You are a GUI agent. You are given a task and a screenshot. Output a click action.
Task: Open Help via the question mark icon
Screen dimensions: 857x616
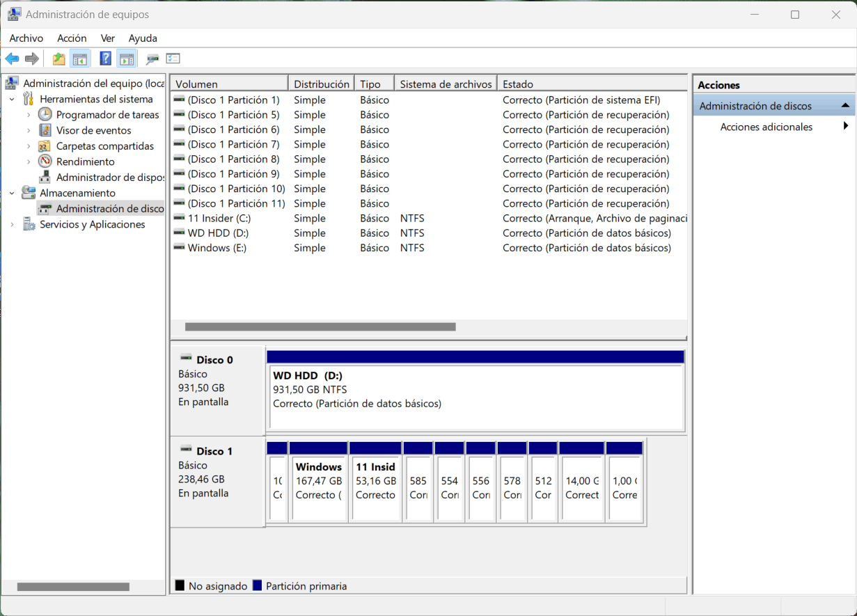coord(105,58)
